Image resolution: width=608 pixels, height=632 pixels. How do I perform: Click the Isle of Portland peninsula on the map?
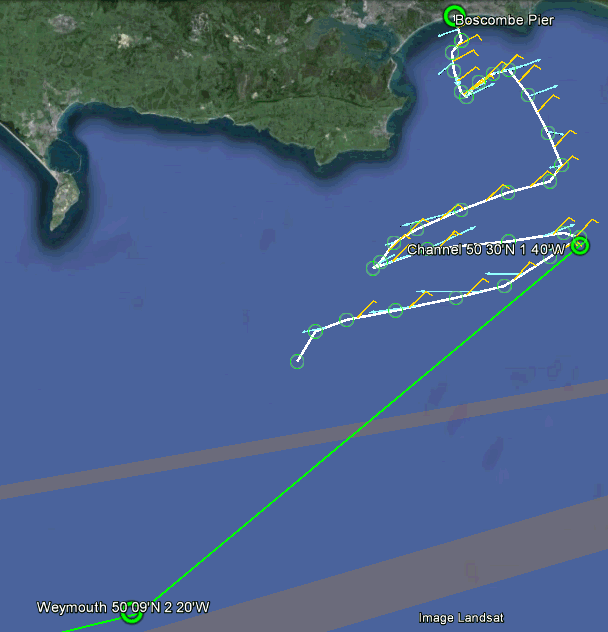point(65,204)
